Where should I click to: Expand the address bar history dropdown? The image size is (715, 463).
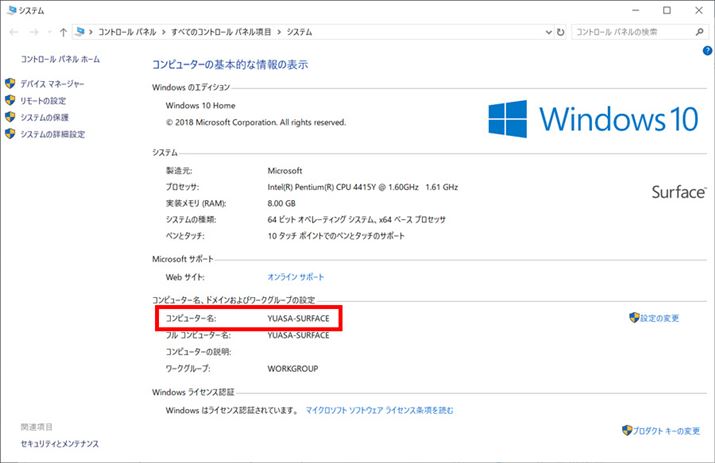point(549,32)
